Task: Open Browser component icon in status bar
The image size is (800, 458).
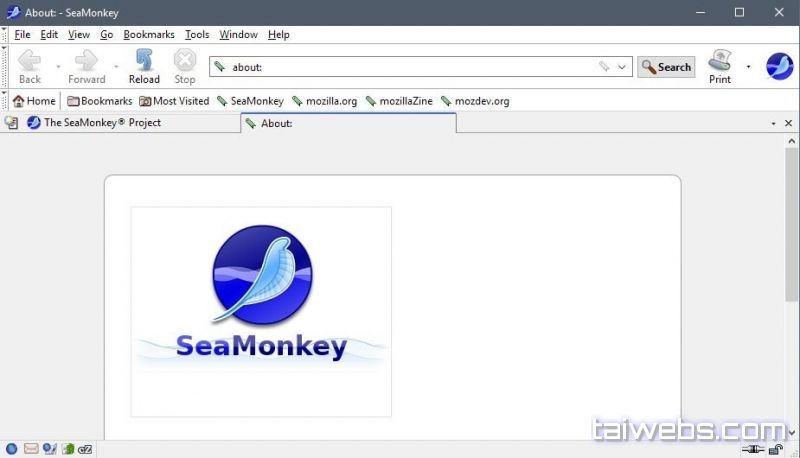Action: [12, 448]
